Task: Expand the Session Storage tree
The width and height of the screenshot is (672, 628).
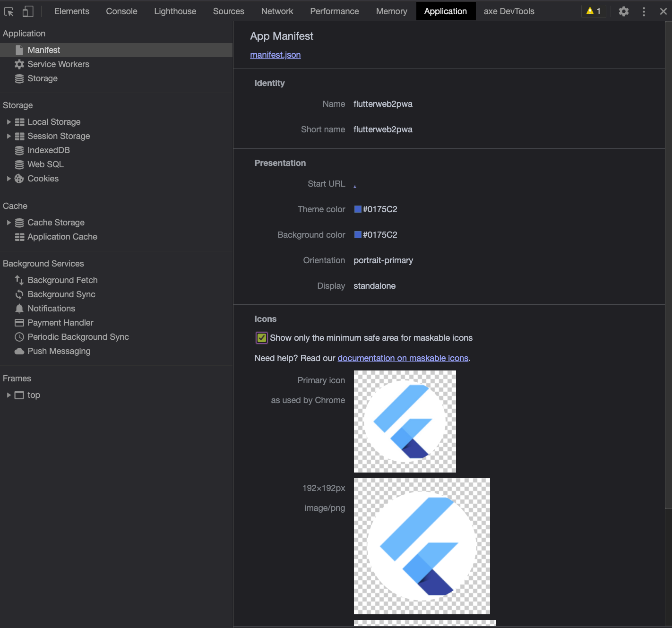Action: [9, 136]
